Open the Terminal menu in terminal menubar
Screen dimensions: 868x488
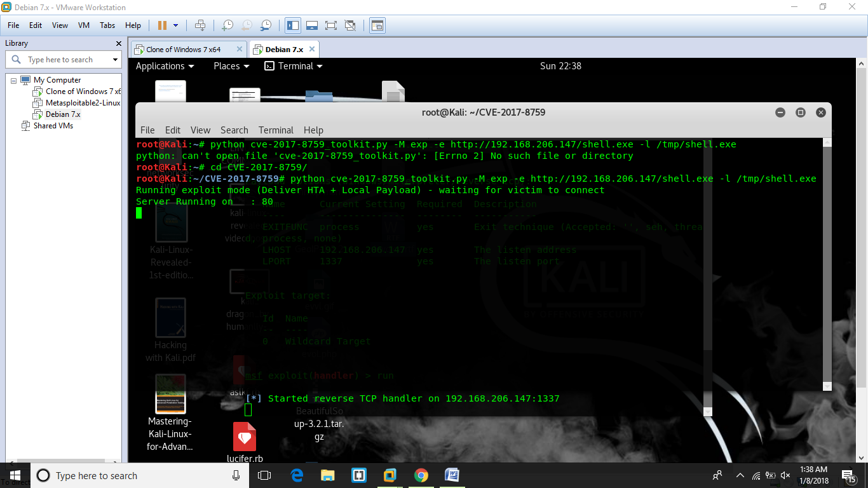point(276,130)
